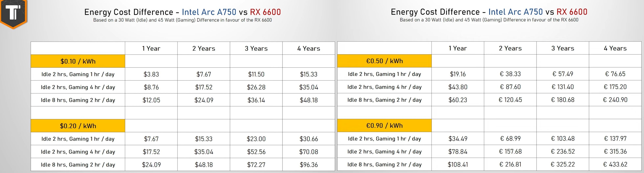The width and height of the screenshot is (644, 173).
Task: Select the € 433.62 cost cell
Action: coord(615,165)
